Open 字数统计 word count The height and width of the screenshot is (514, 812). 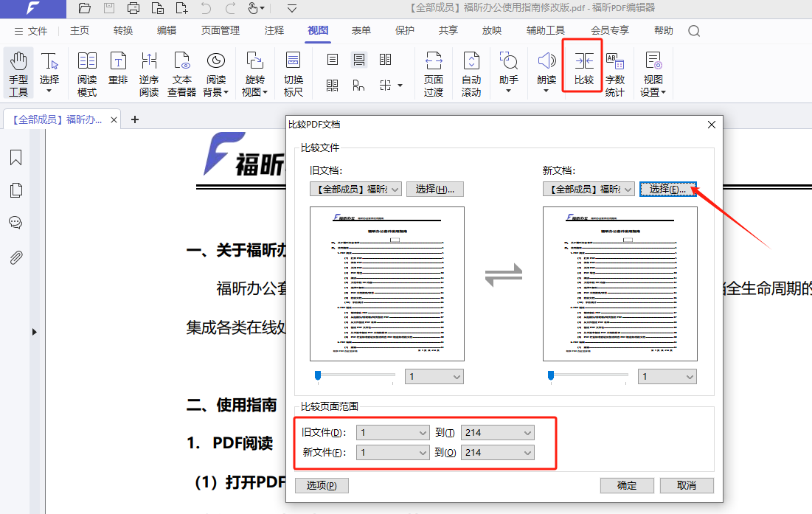614,74
